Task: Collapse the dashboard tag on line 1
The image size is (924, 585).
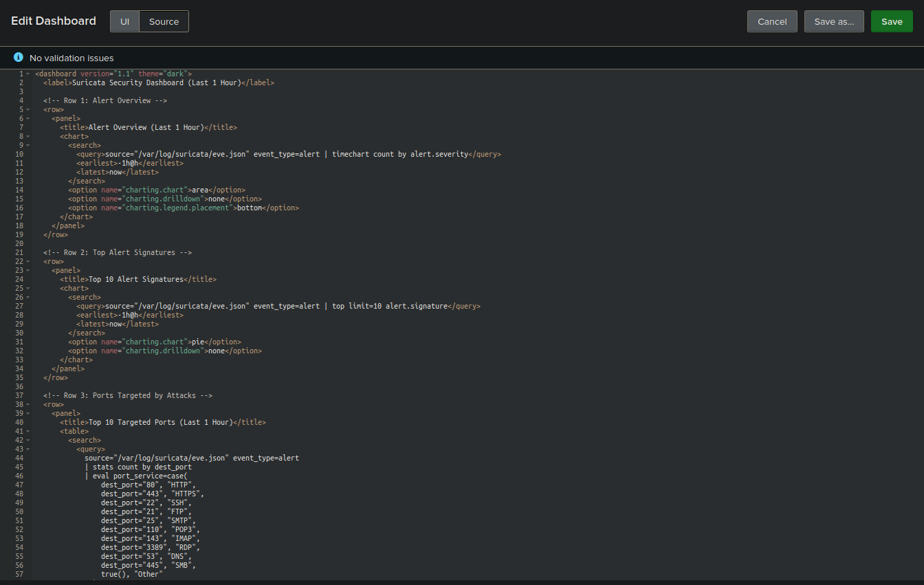Action: pyautogui.click(x=27, y=74)
